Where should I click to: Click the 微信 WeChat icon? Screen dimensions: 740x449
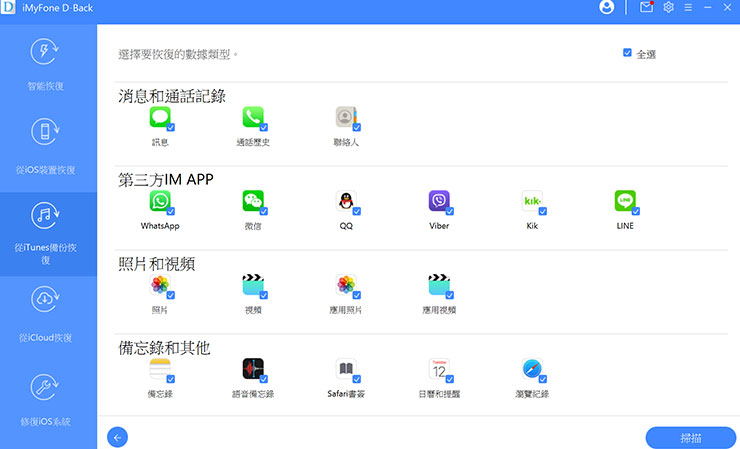click(253, 201)
